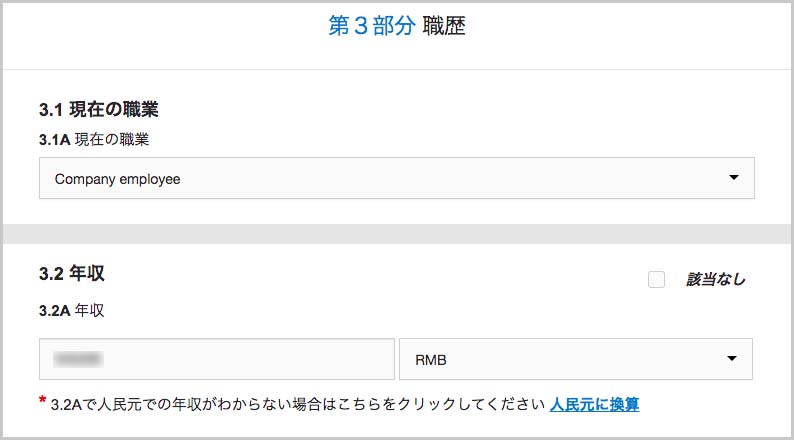Click the 3.1A 現在の職業 field label
The height and width of the screenshot is (440, 794).
point(94,139)
